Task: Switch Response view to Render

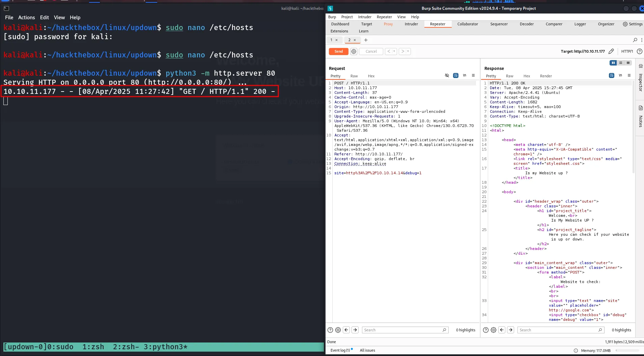Action: pos(546,76)
